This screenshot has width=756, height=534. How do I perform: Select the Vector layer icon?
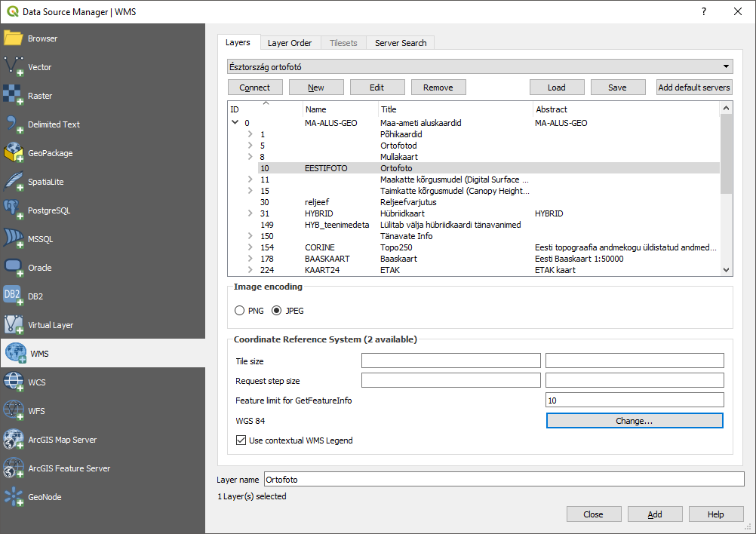coord(13,67)
